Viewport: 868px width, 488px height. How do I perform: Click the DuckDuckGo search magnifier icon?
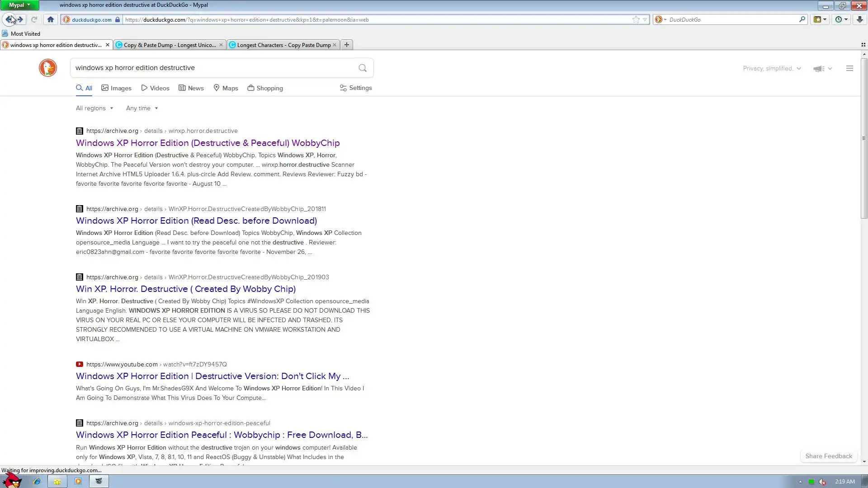(x=363, y=68)
